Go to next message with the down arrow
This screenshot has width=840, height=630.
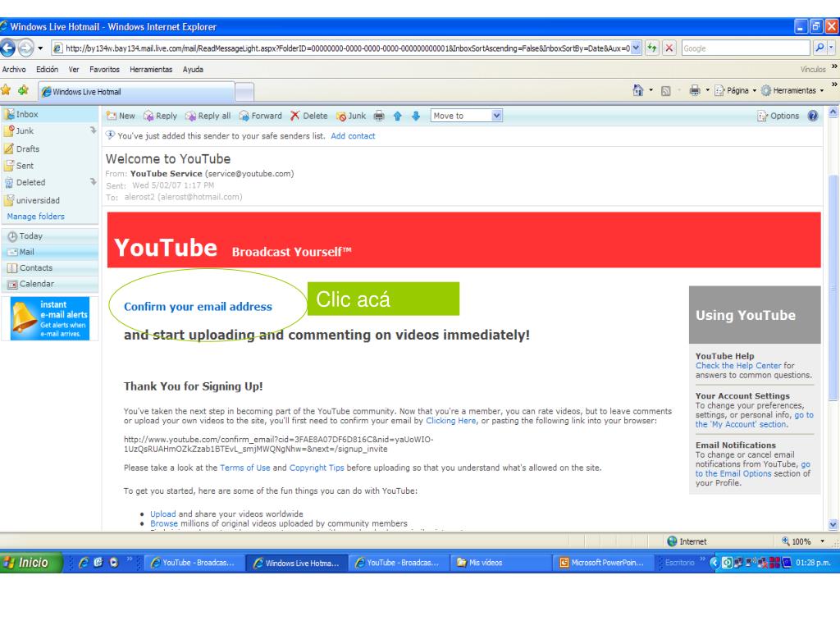click(416, 116)
